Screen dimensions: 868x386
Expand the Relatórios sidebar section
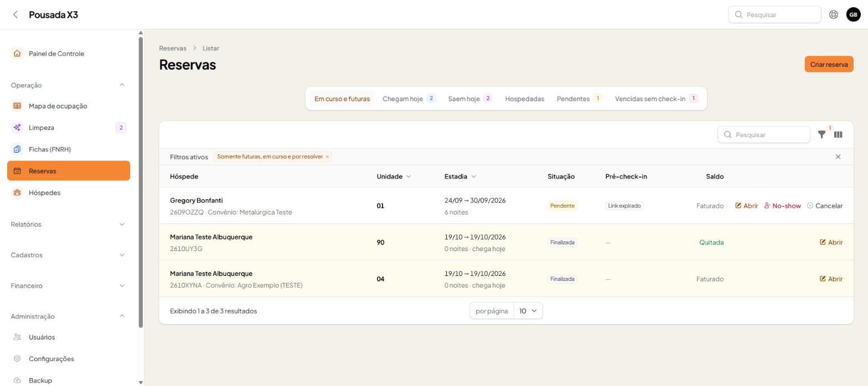tap(68, 225)
